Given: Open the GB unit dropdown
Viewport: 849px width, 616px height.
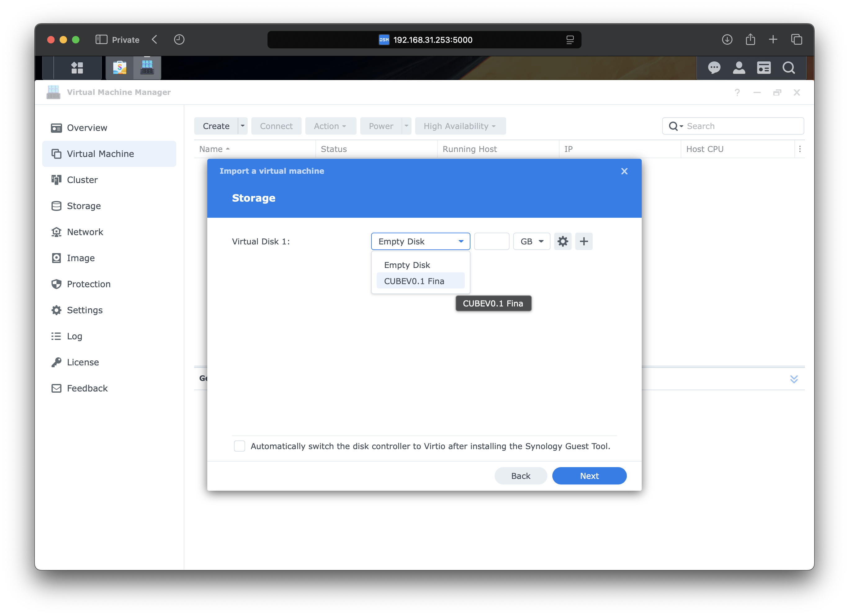Looking at the screenshot, I should [x=532, y=241].
